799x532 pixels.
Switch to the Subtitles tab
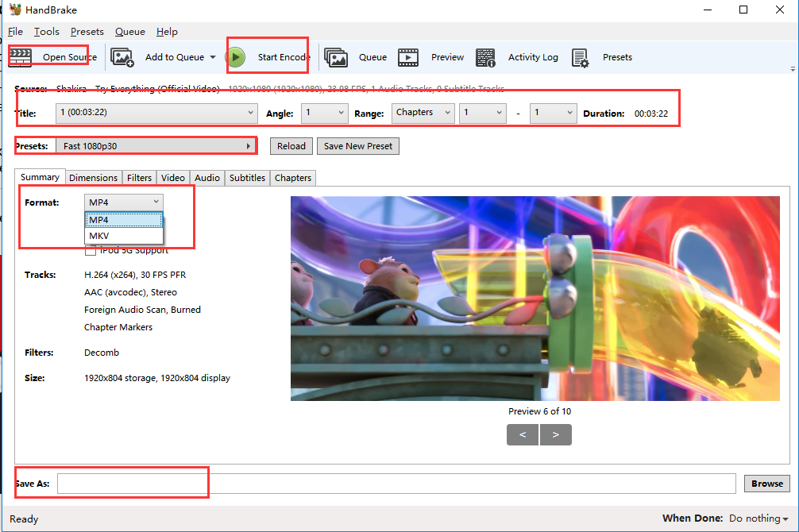click(x=246, y=177)
